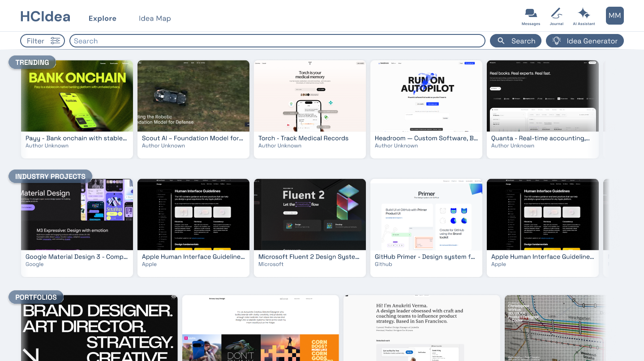Screen dimensions: 644x361
Task: Click 'Author Unknown' under the Torch card
Action: tap(280, 146)
